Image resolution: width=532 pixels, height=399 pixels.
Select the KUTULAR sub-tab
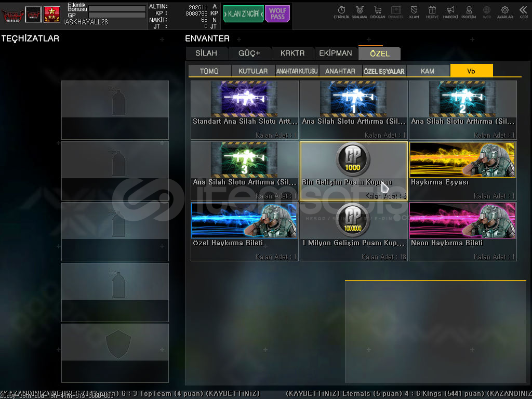click(253, 71)
